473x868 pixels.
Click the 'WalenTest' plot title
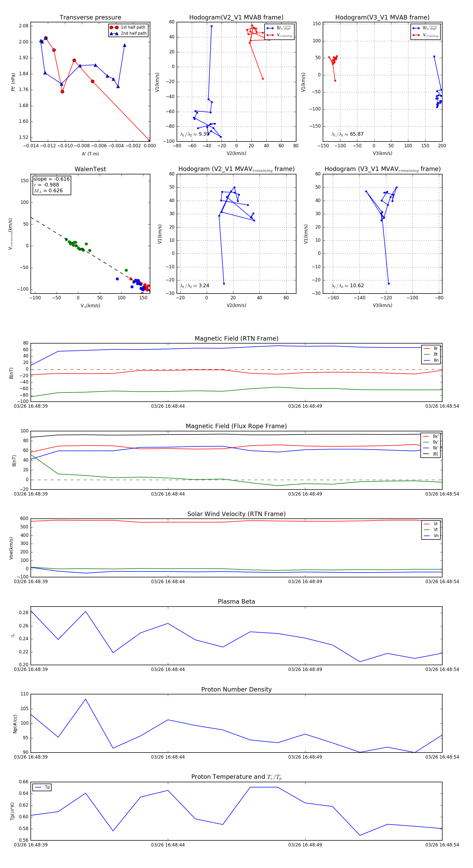click(90, 169)
